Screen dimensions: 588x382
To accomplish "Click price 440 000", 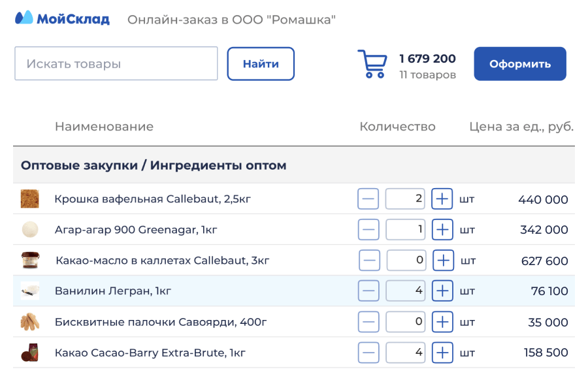I will [x=543, y=199].
